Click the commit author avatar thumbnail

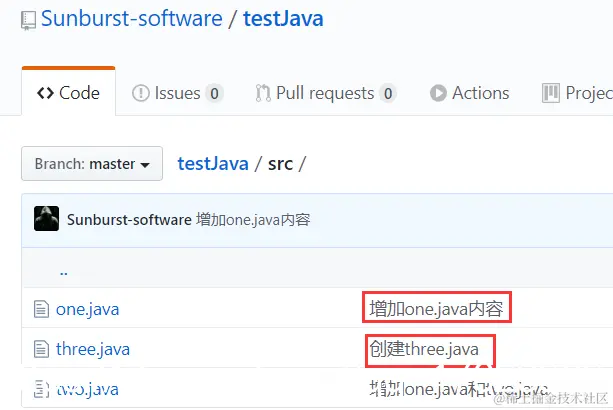[47, 218]
